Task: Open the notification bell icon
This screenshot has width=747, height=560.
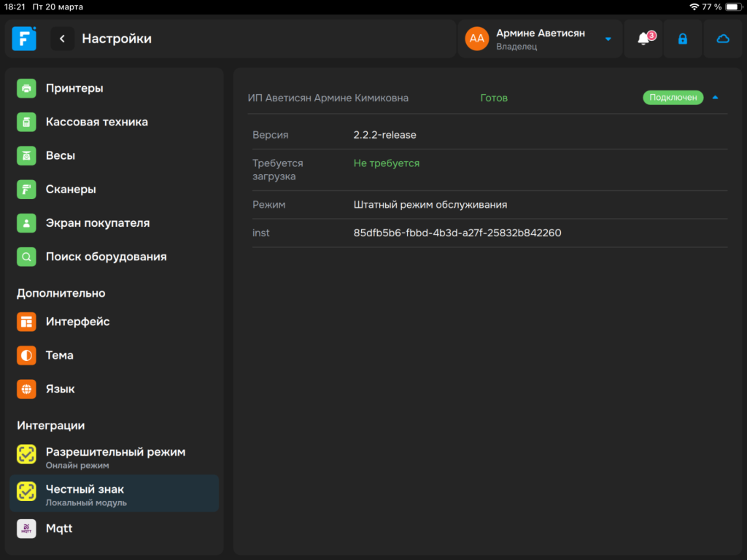Action: click(x=643, y=39)
